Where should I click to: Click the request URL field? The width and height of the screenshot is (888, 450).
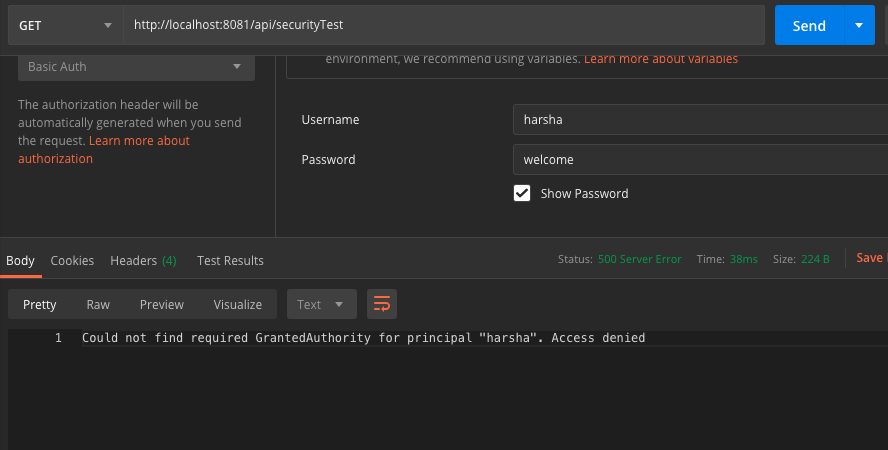click(445, 25)
